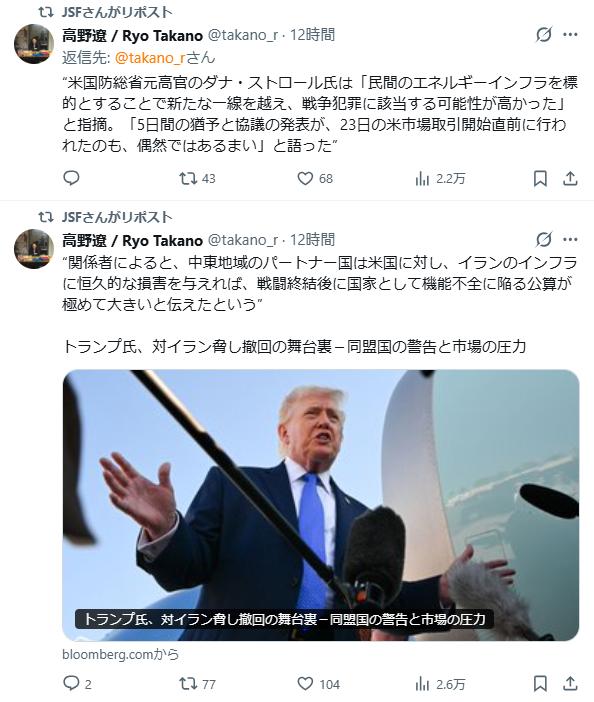View analytics of second post (2.6万)
Viewport: 594px width, 702px height.
pyautogui.click(x=440, y=684)
